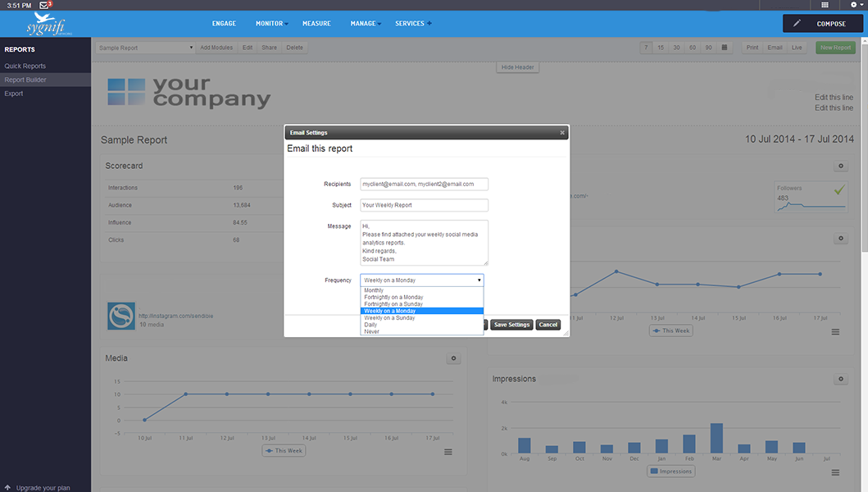This screenshot has width=868, height=492.
Task: Close the Email Settings dialog
Action: click(561, 132)
